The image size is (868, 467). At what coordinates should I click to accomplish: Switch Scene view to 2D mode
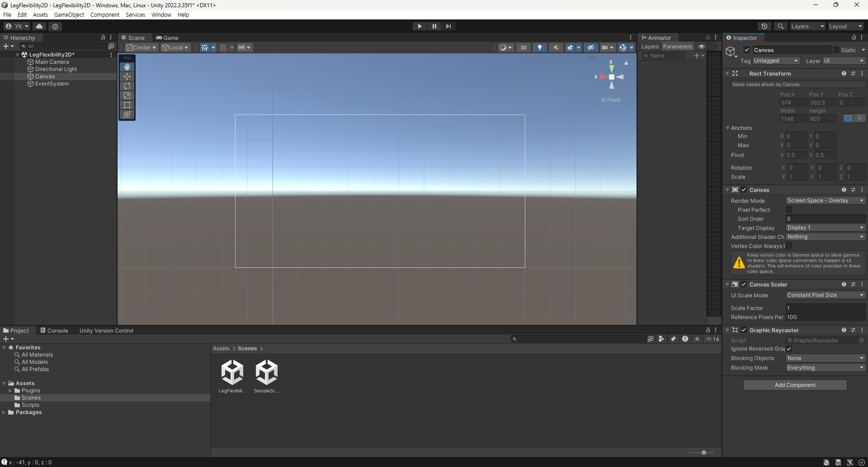[523, 47]
